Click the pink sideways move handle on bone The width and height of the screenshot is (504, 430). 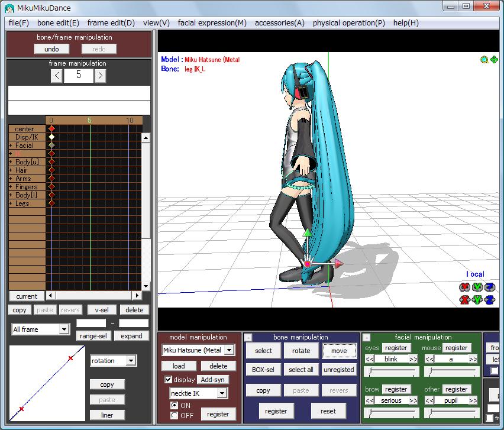coord(339,264)
